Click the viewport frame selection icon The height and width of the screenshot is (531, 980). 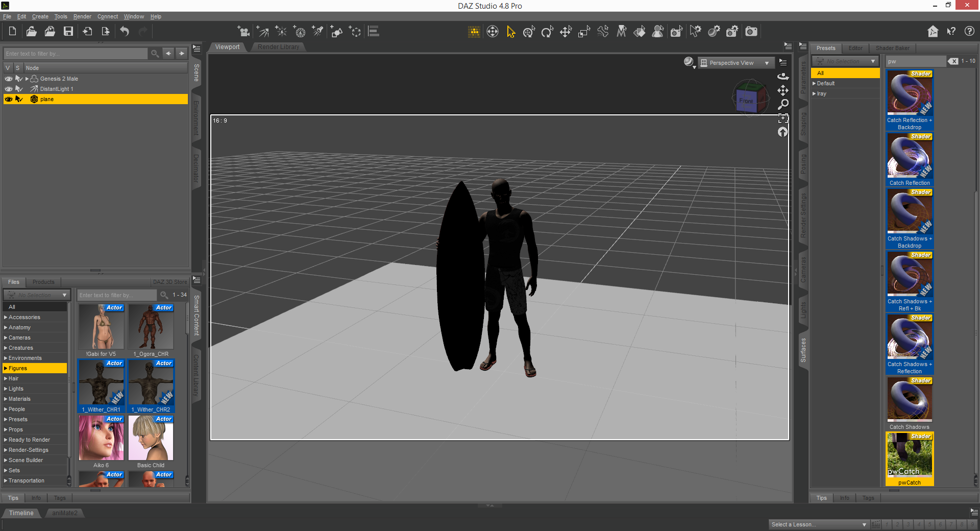tap(783, 118)
